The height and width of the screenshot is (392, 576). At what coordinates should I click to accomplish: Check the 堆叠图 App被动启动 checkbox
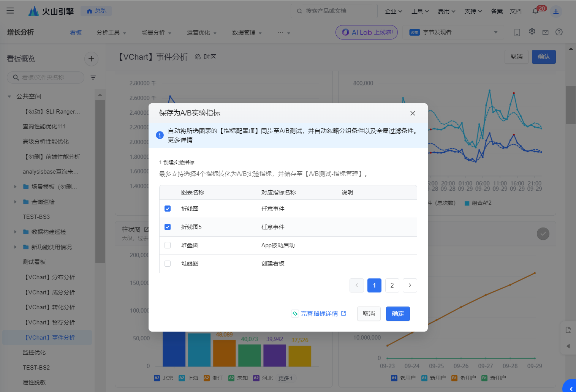point(168,245)
